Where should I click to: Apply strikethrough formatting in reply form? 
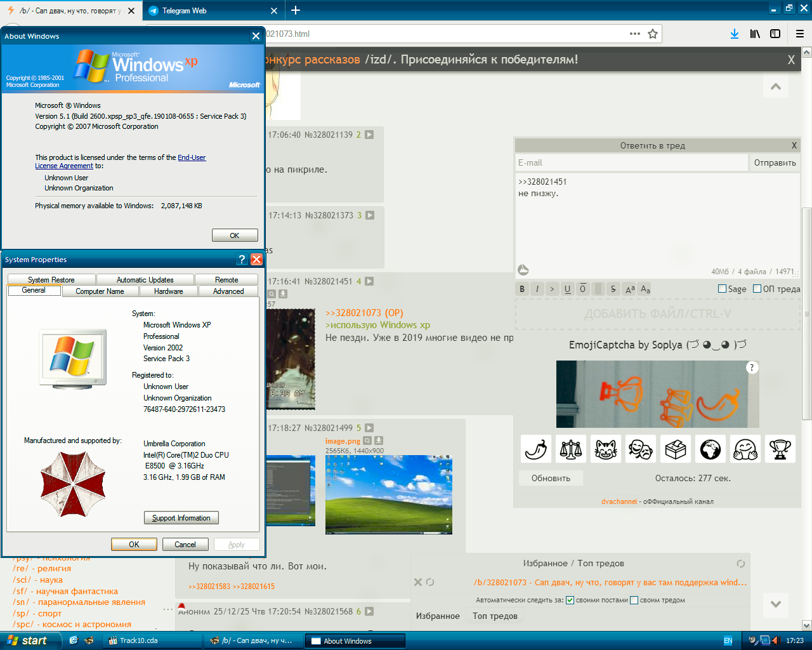coord(613,289)
